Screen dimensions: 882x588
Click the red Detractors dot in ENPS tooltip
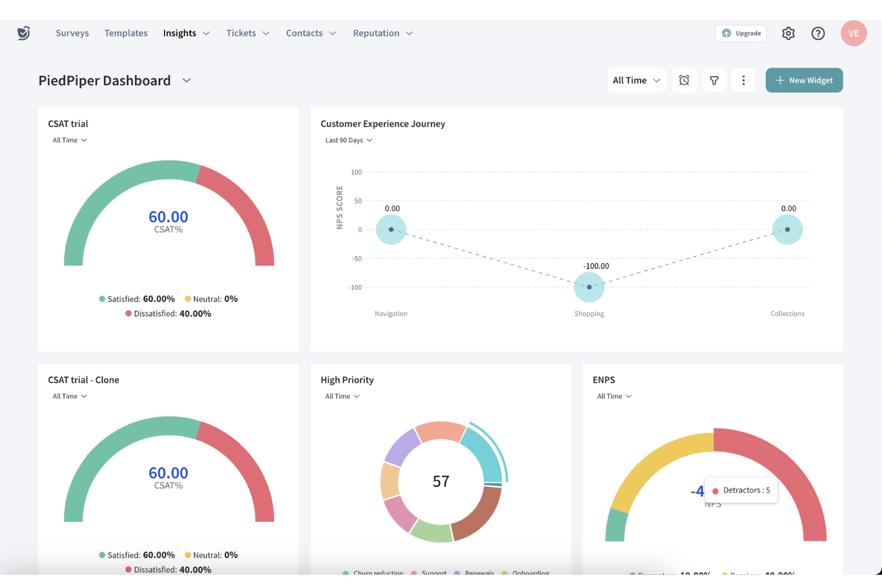click(715, 490)
